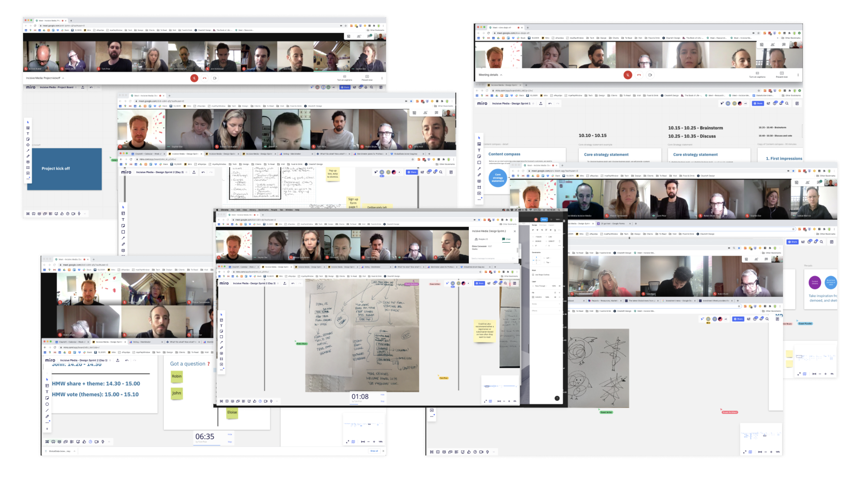Open the File menu in the macOS menu bar
The width and height of the screenshot is (868, 488).
click(x=233, y=210)
